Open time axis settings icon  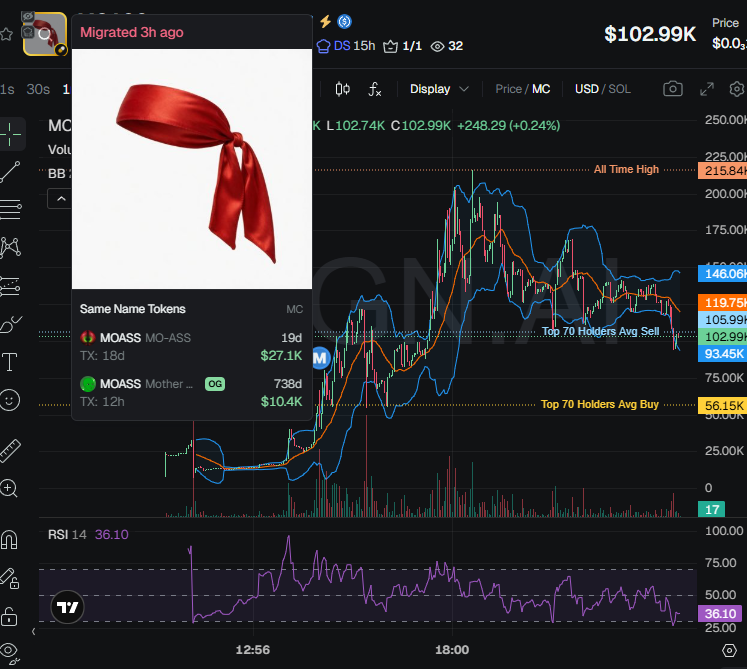(729, 650)
